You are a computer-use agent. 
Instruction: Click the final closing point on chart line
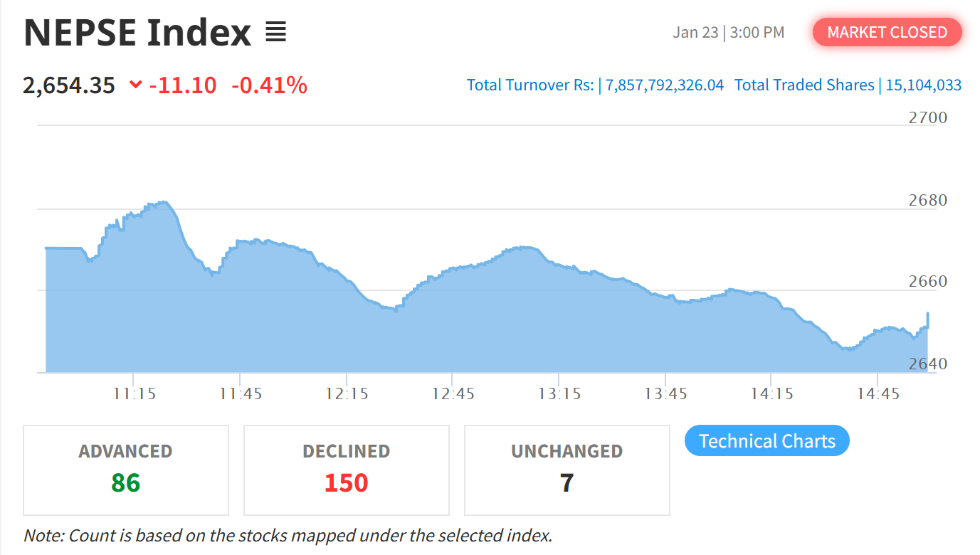pos(927,314)
